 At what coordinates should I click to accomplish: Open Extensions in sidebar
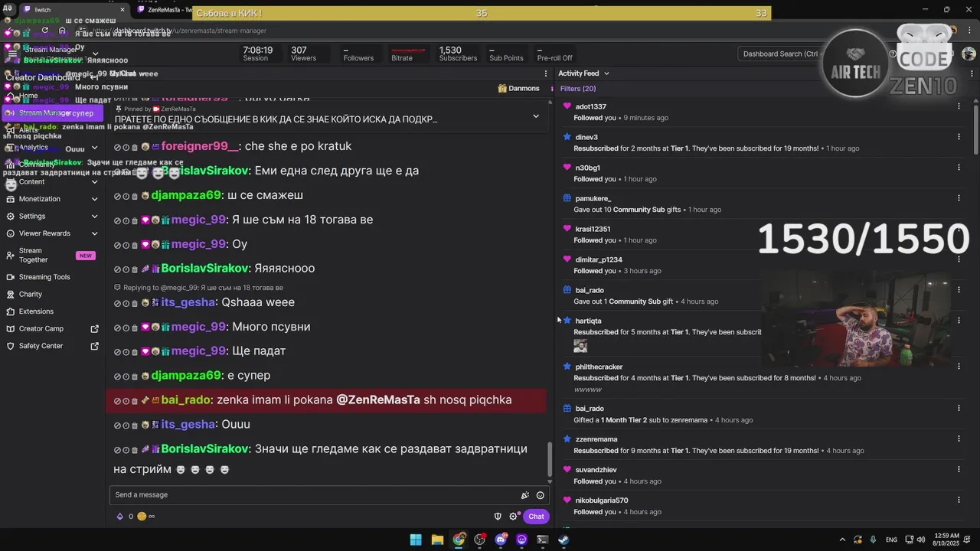[x=52, y=311]
